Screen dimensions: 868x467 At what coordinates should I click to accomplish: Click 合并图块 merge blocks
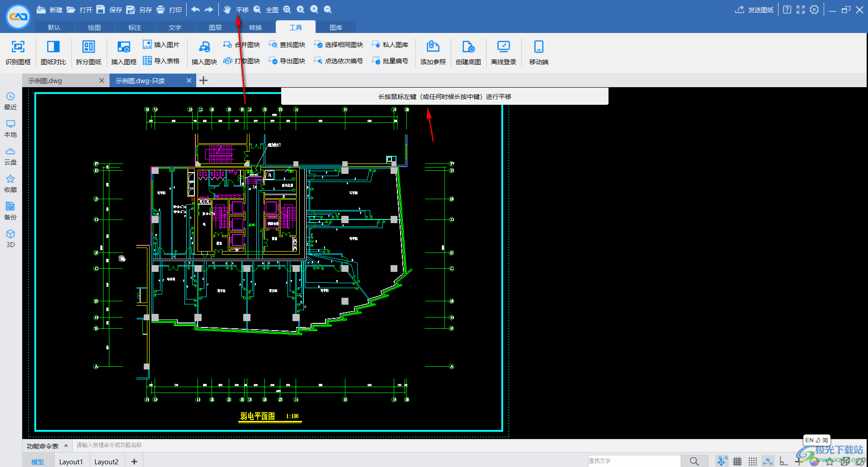tap(242, 44)
